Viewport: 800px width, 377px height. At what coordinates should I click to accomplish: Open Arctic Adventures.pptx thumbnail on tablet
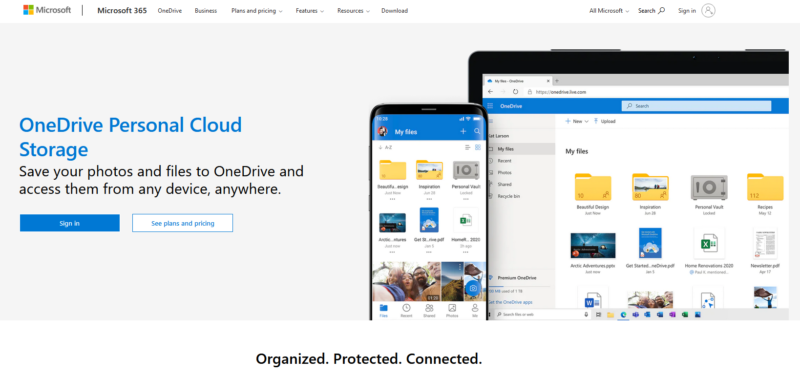(x=592, y=245)
